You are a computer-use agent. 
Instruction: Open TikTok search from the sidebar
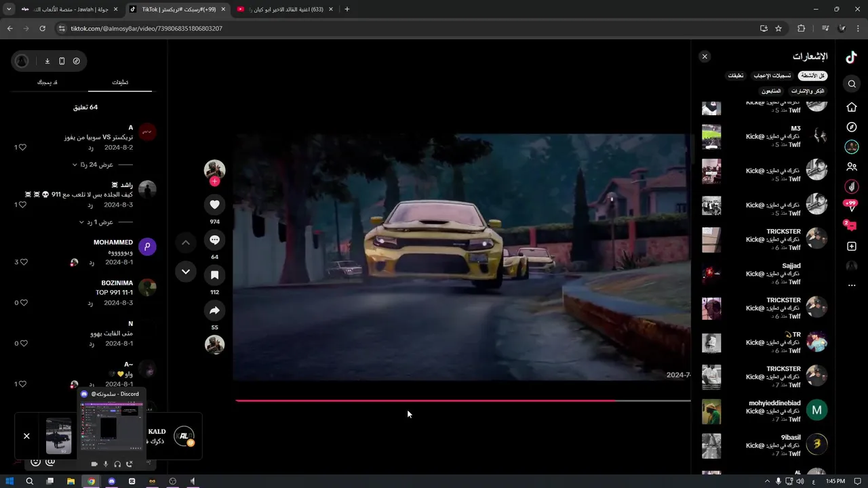852,84
